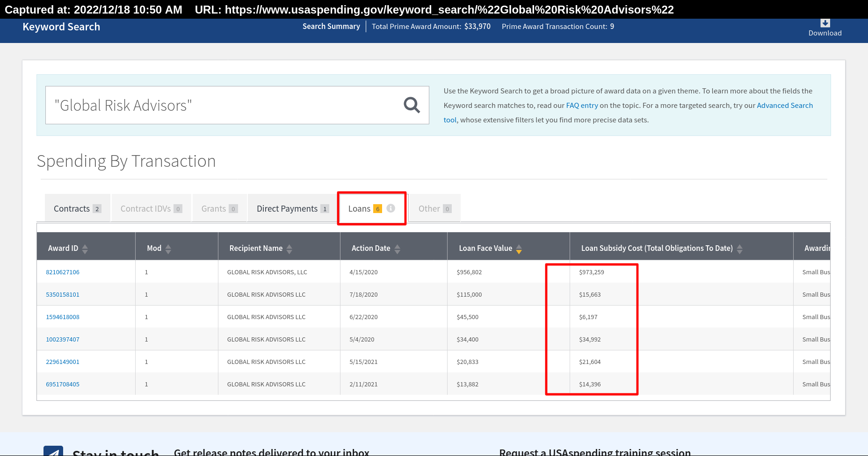Click the Keyword Search page title

(x=61, y=27)
